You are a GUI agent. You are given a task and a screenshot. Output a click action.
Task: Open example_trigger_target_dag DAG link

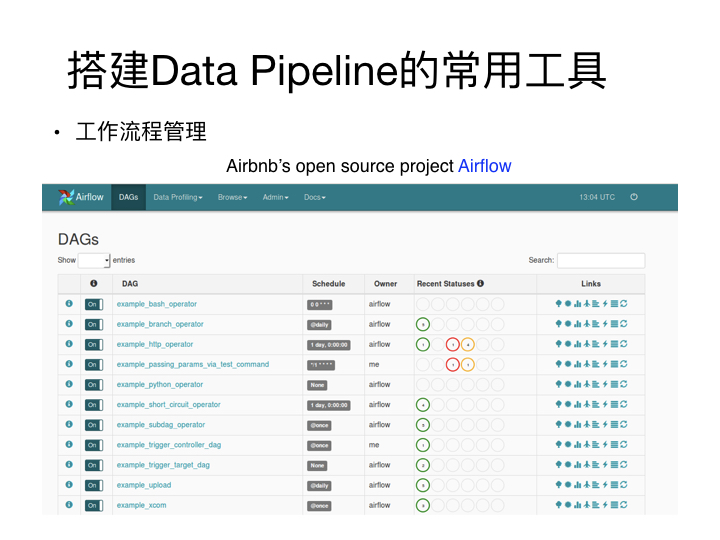pyautogui.click(x=163, y=465)
